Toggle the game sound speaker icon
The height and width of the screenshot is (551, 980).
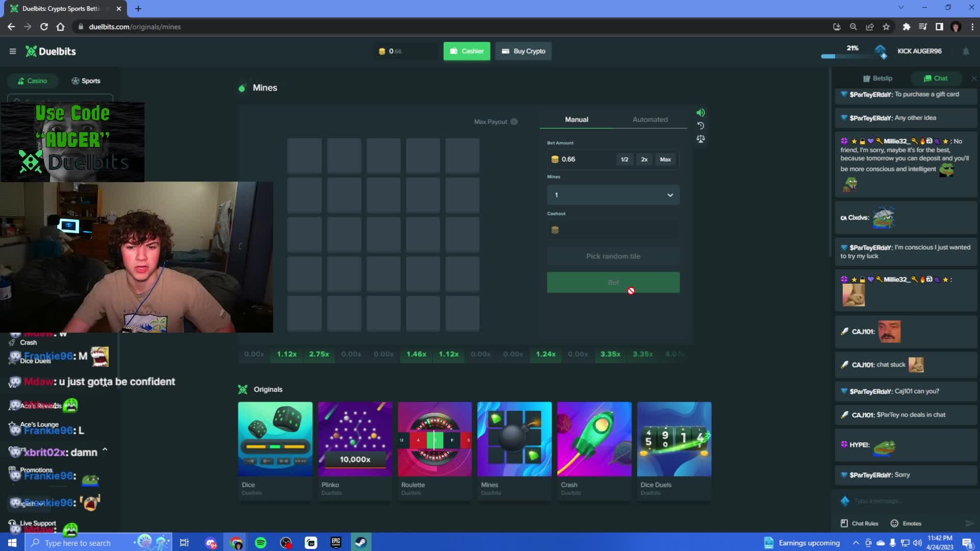700,113
